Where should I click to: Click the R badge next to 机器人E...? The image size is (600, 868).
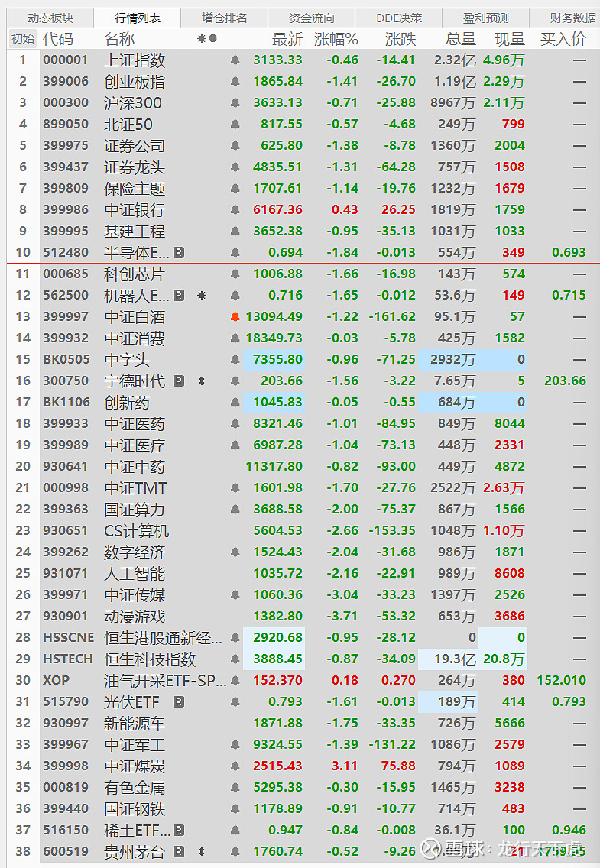(x=179, y=296)
